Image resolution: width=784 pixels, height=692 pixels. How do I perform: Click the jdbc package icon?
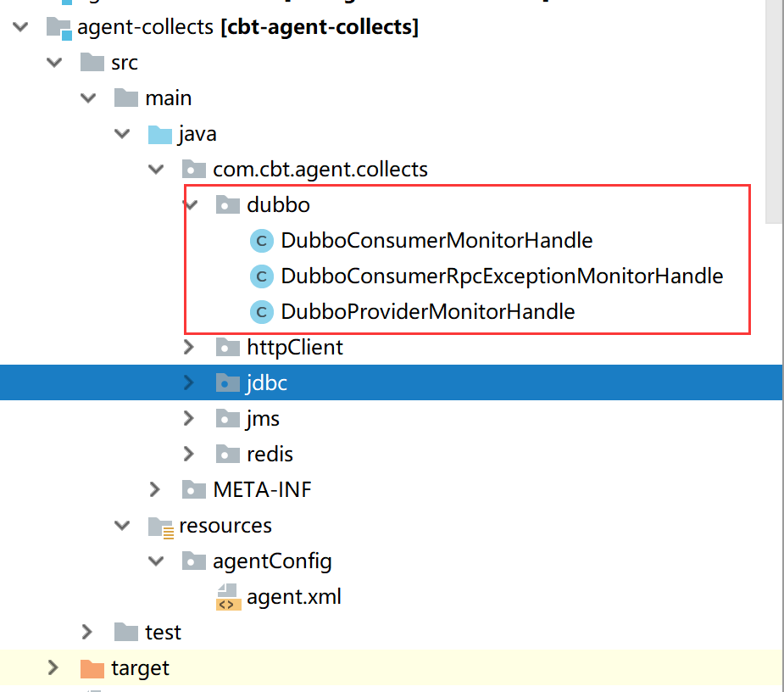[228, 382]
